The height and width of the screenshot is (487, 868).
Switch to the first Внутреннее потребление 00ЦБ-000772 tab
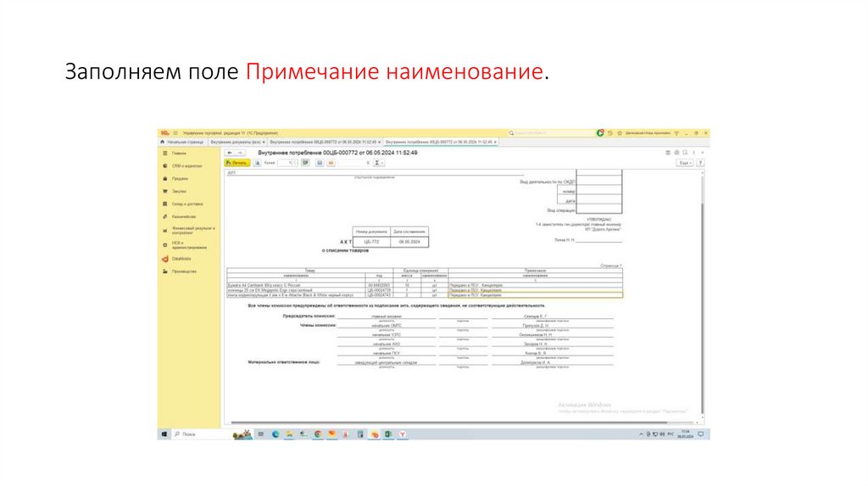pos(323,143)
